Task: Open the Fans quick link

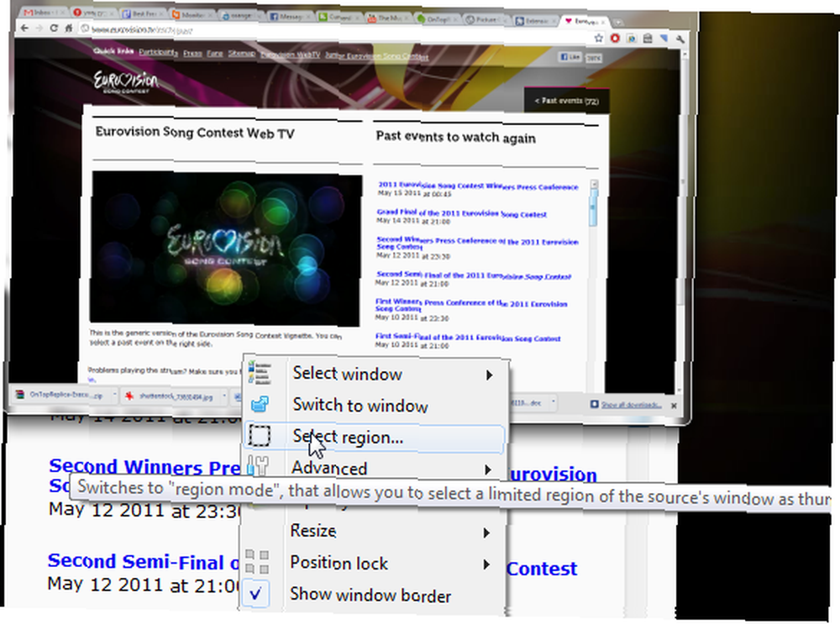Action: pyautogui.click(x=215, y=53)
